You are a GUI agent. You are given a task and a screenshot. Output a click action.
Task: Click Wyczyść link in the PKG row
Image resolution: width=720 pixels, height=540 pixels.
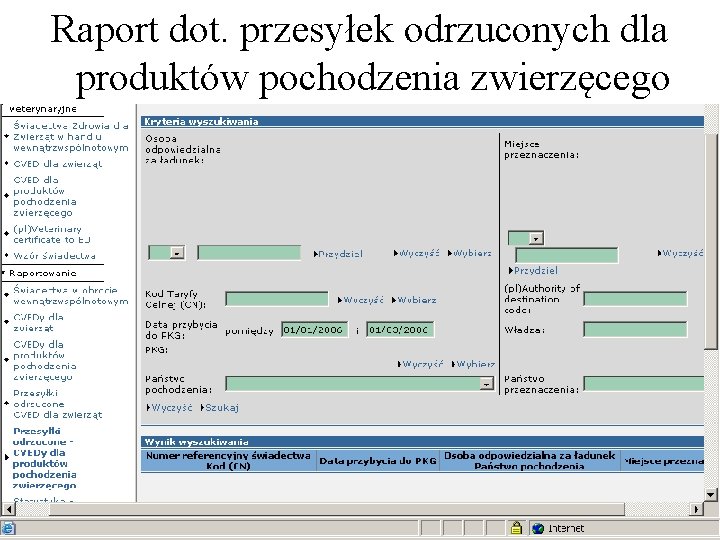point(420,364)
